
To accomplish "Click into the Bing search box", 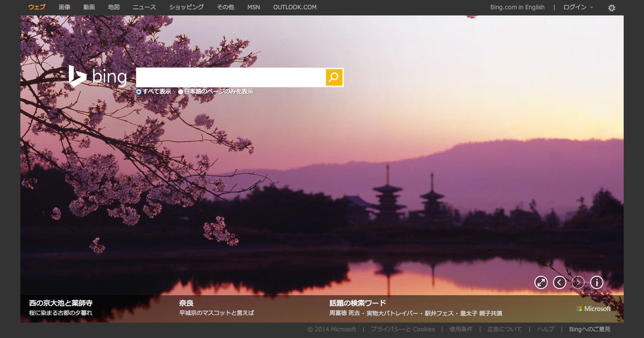I will (x=231, y=78).
